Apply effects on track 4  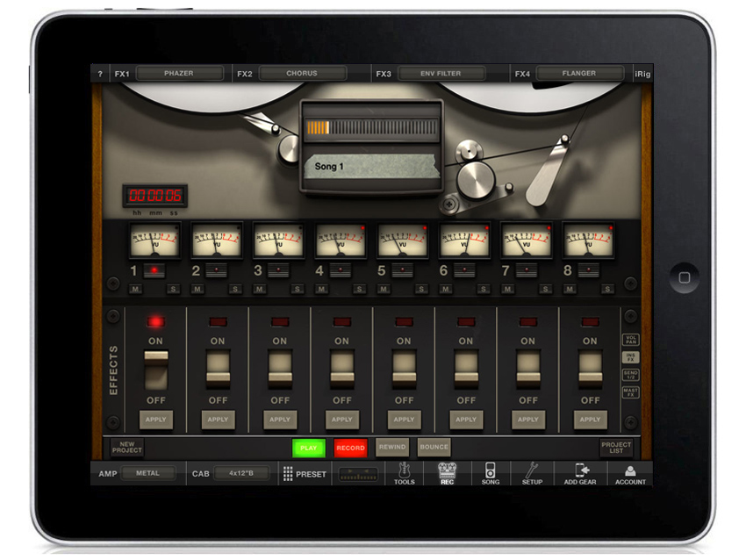342,420
